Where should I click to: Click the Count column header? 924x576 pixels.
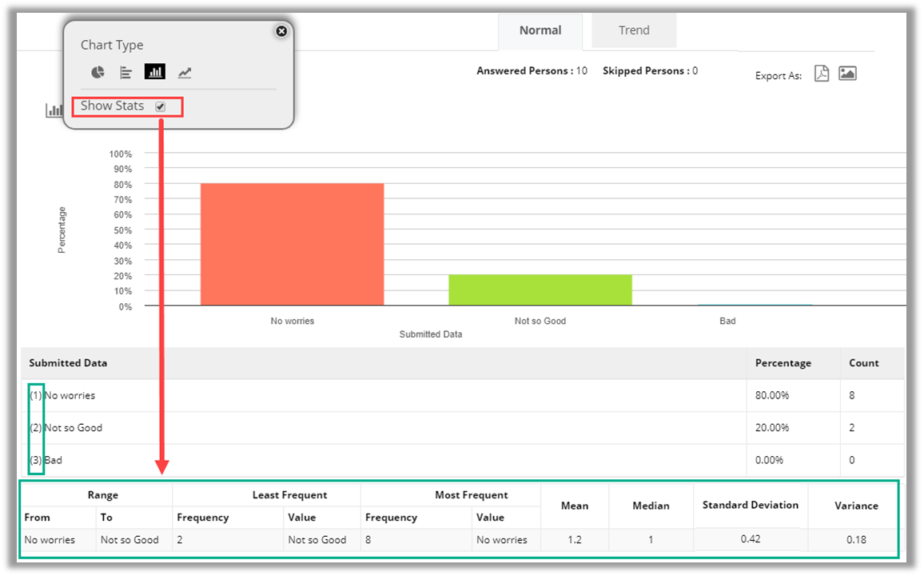(863, 363)
